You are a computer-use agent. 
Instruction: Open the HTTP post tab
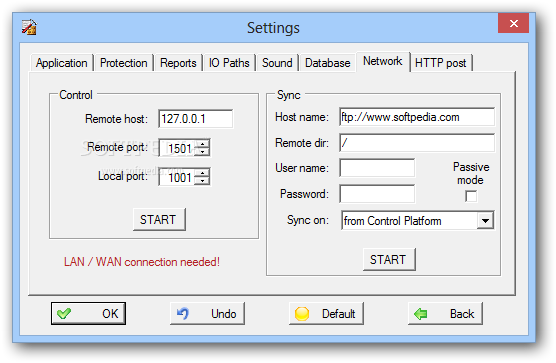click(441, 63)
